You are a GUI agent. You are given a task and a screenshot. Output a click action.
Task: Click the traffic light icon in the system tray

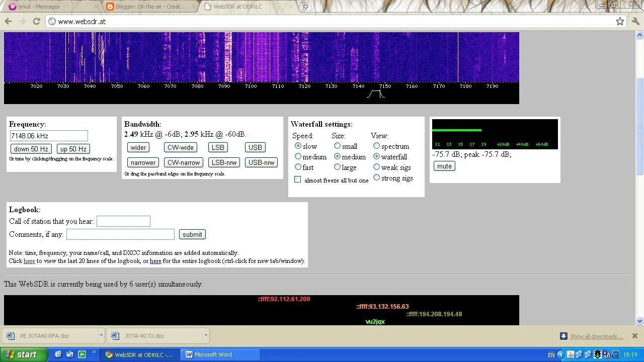tap(597, 355)
